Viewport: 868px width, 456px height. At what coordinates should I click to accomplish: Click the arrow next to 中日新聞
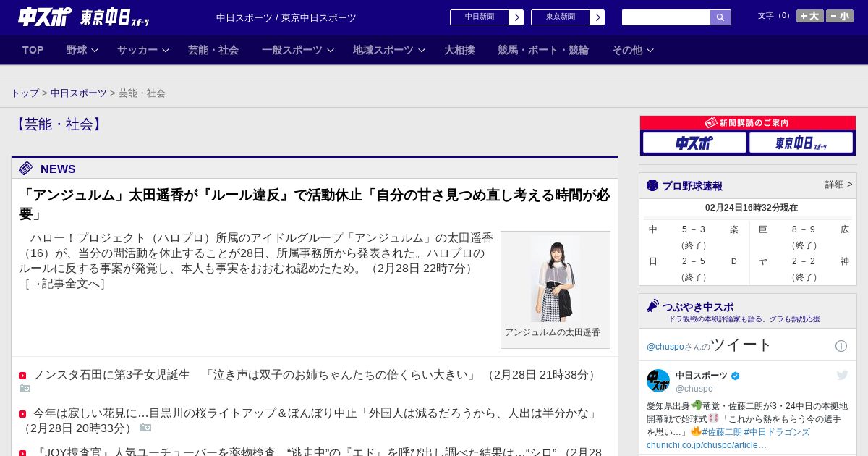(516, 17)
